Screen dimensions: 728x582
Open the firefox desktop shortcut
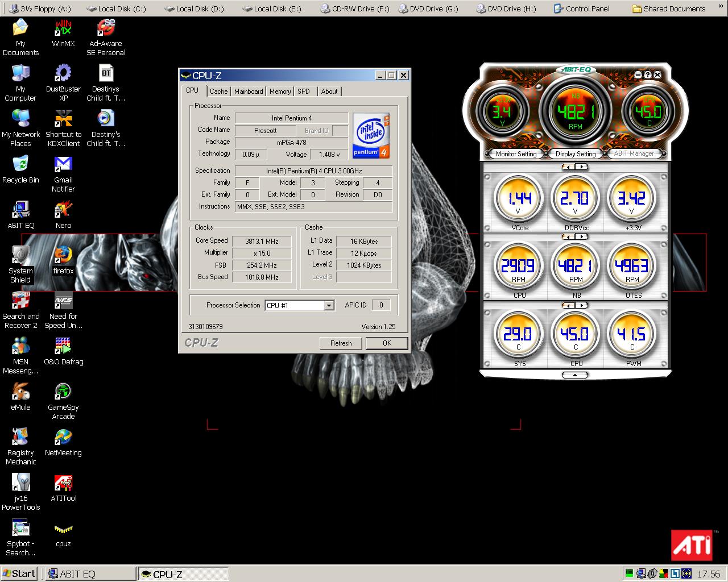63,260
